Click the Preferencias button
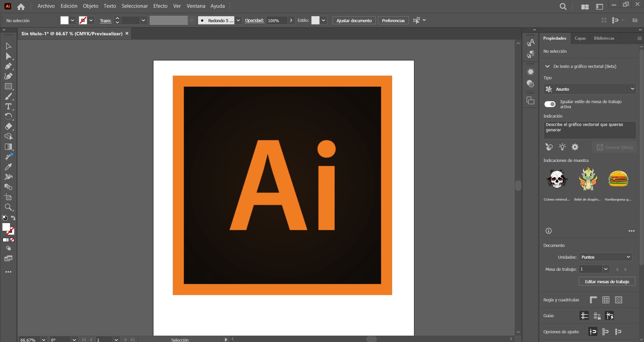The image size is (644, 342). 393,20
